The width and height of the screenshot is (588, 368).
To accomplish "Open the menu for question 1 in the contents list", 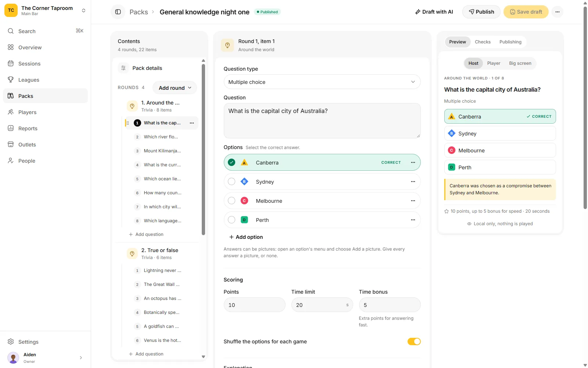I will [192, 123].
